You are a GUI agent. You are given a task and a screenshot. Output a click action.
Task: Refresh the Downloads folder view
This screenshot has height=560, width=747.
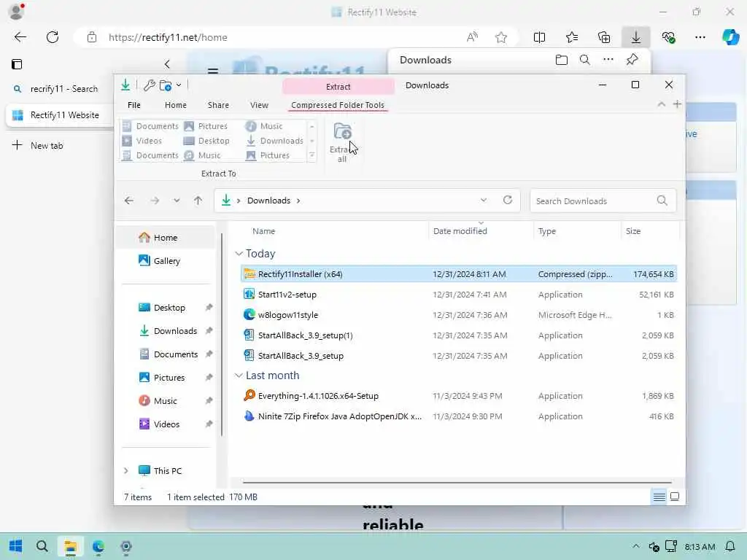[x=508, y=200]
